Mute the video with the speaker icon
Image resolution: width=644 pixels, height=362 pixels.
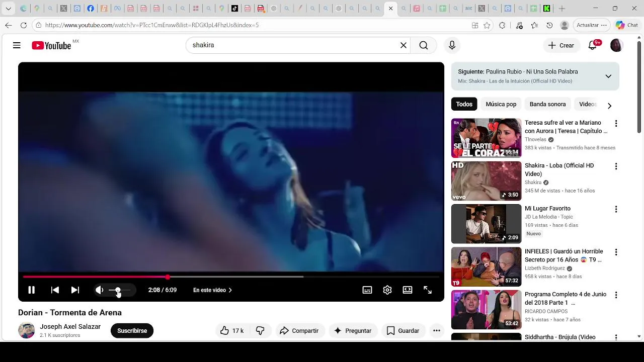(99, 290)
